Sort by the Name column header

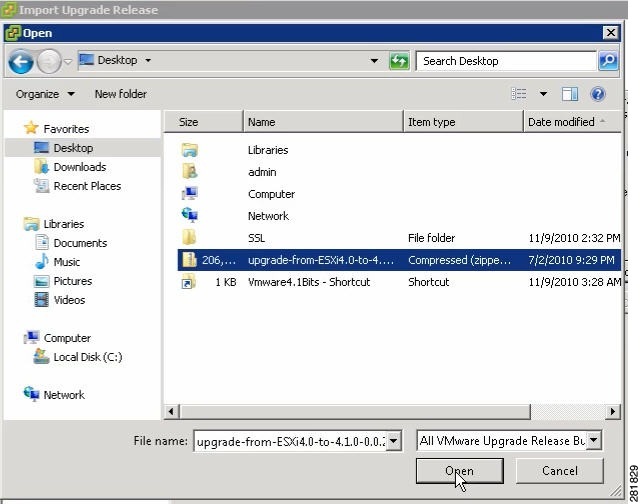323,122
